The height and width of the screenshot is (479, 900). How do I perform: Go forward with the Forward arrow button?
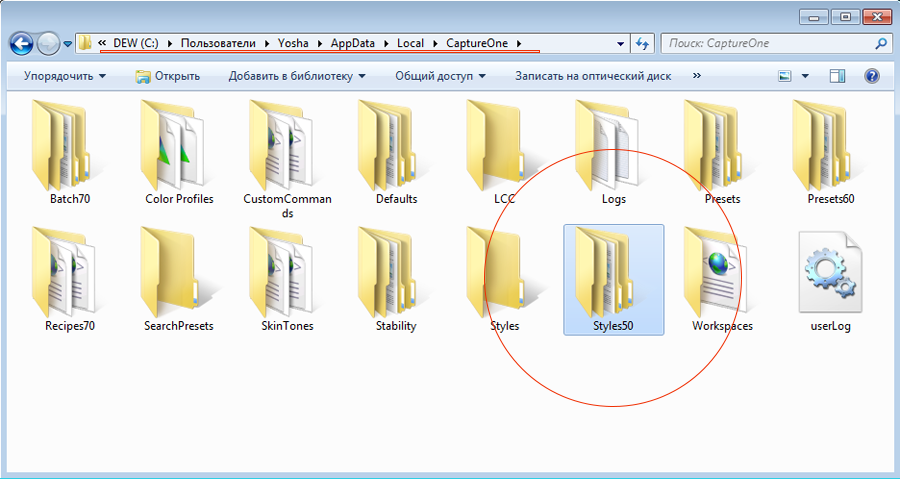click(48, 44)
